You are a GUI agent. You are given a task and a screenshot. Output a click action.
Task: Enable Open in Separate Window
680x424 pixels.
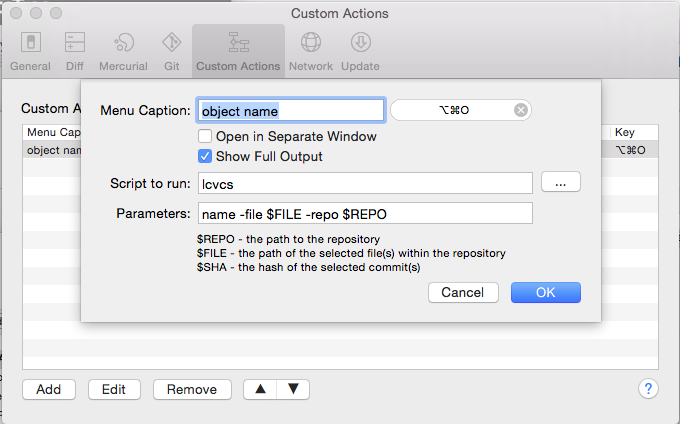(x=206, y=136)
